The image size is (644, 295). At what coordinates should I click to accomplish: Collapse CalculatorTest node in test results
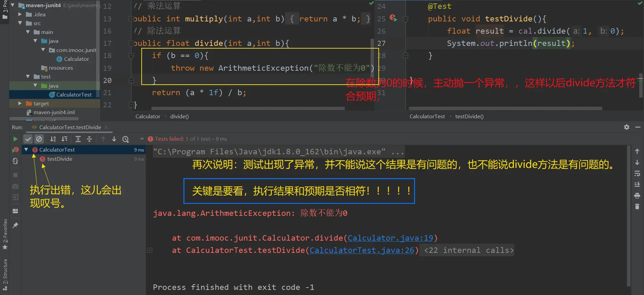click(x=26, y=150)
